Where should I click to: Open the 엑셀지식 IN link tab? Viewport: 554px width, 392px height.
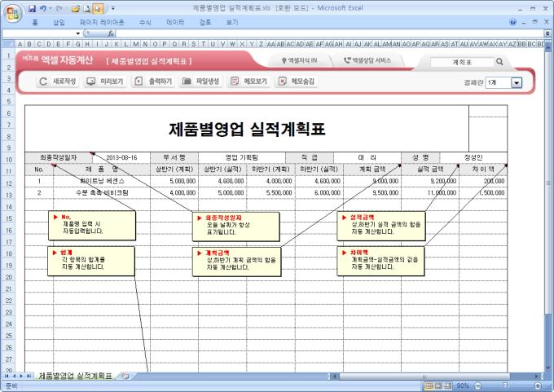[300, 61]
